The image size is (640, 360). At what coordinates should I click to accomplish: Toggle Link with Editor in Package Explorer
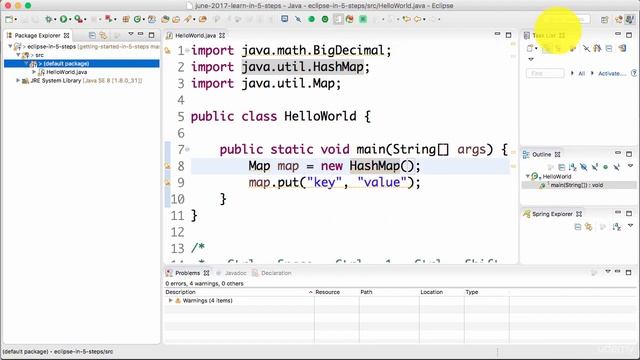tap(103, 36)
